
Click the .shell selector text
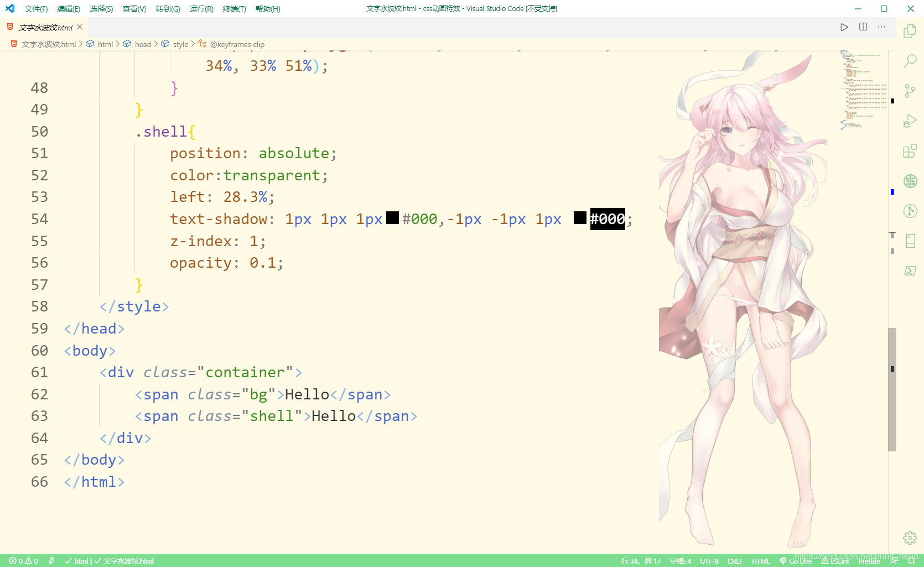161,132
